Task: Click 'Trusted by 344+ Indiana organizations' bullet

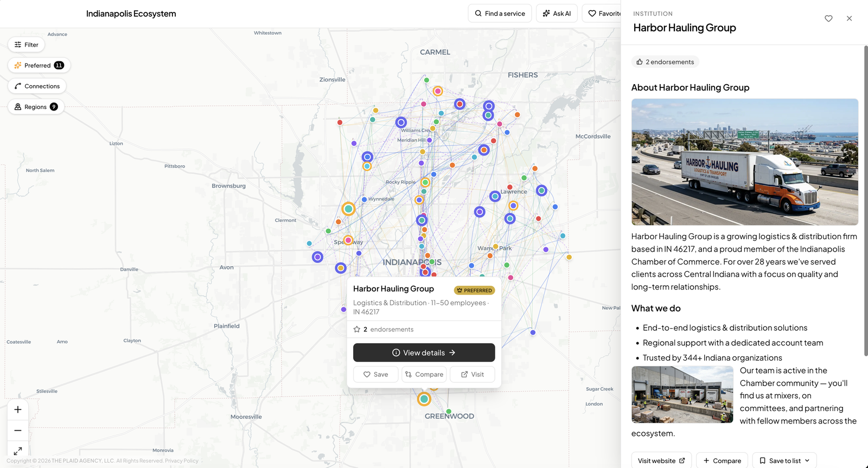Action: (x=712, y=358)
